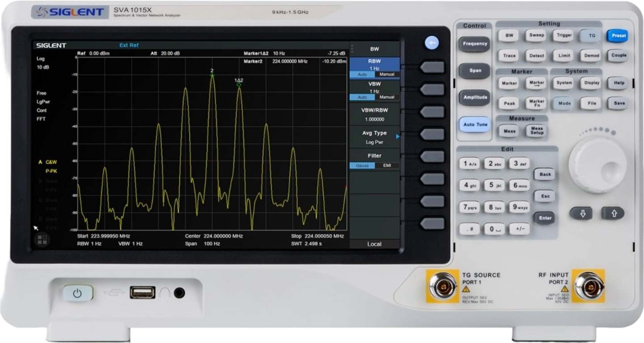Click the blue back arrow button
Image resolution: width=644 pixels, height=343 pixels.
432,43
